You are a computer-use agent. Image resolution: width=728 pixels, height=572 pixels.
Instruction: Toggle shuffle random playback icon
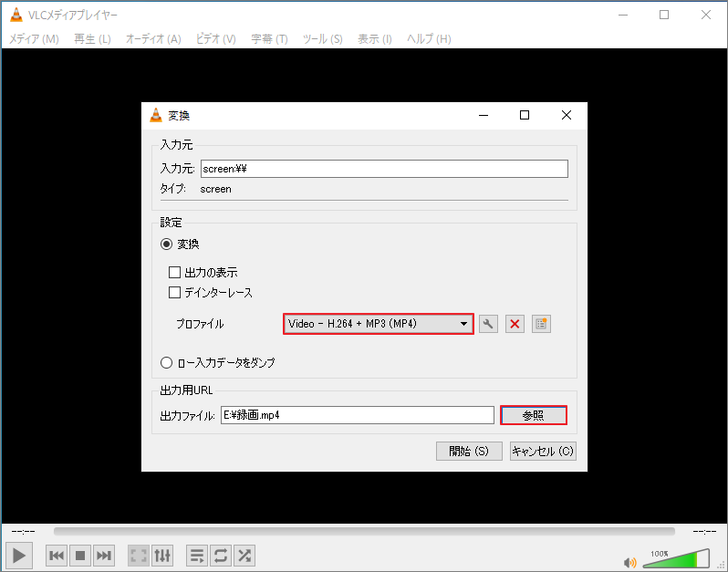click(x=244, y=556)
